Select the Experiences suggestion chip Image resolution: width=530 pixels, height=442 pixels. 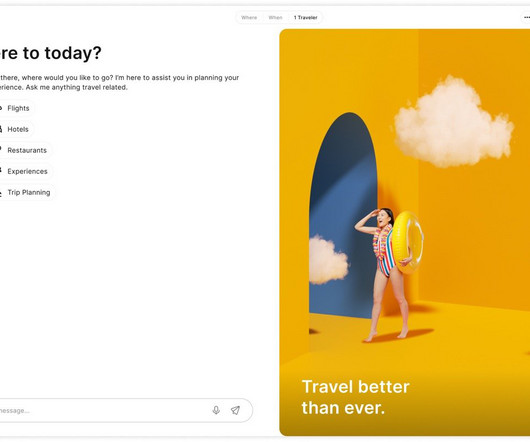(26, 171)
